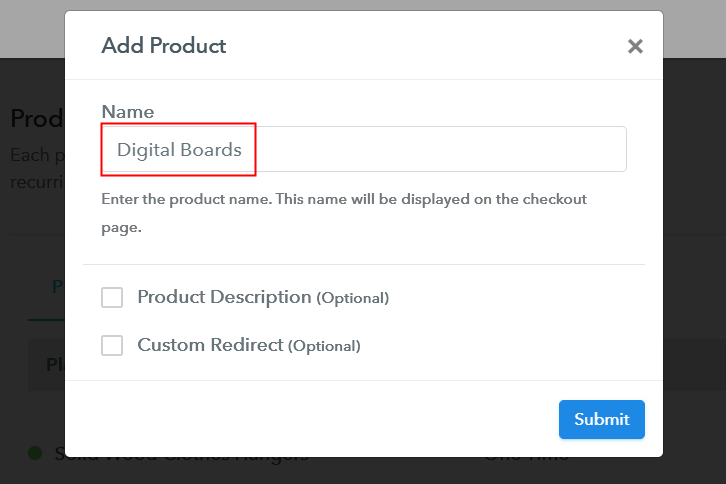Click the 'Product Description (Optional)' label

pyautogui.click(x=263, y=297)
